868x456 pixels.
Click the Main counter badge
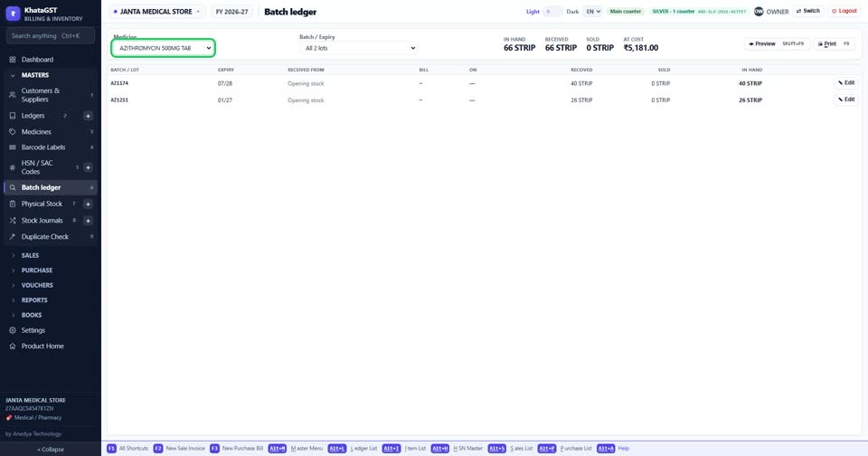click(626, 12)
